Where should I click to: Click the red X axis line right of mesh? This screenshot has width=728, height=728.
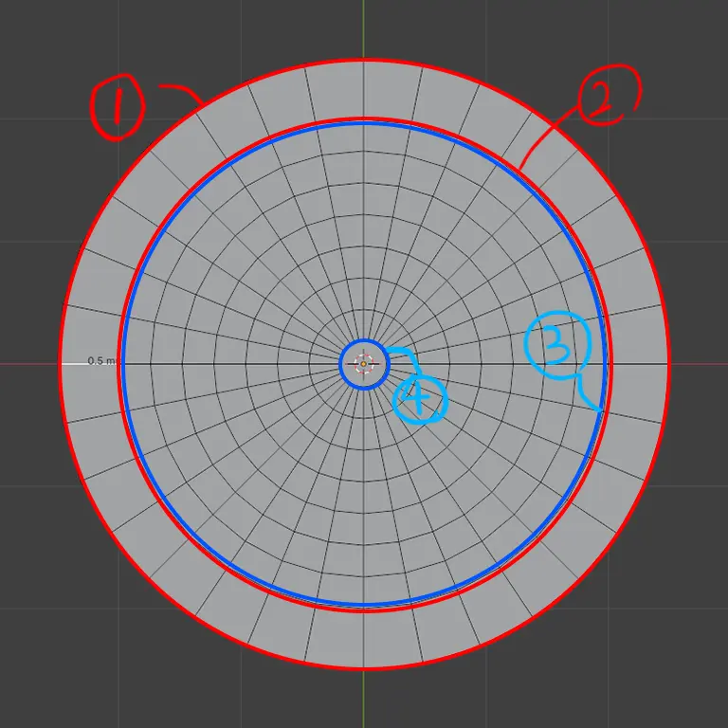(700, 363)
